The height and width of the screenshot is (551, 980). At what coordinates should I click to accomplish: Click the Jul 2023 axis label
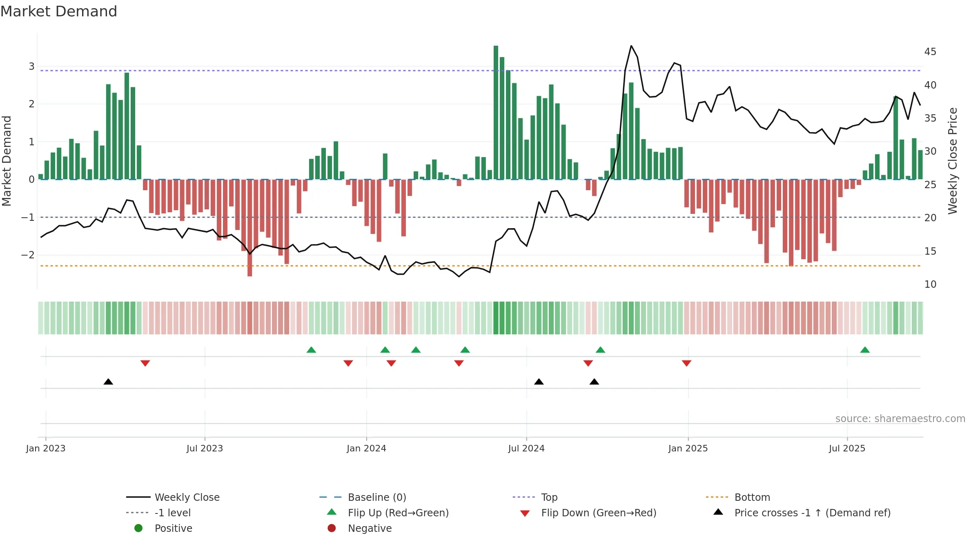pos(205,448)
